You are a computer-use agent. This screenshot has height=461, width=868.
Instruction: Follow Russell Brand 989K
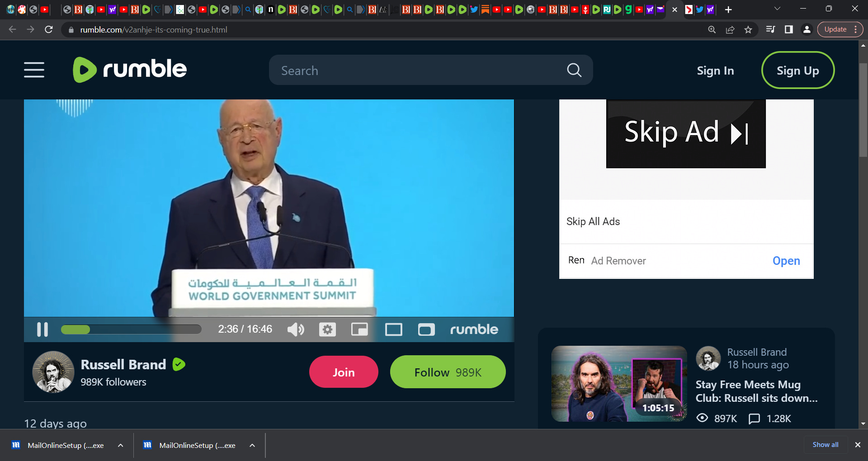[448, 372]
